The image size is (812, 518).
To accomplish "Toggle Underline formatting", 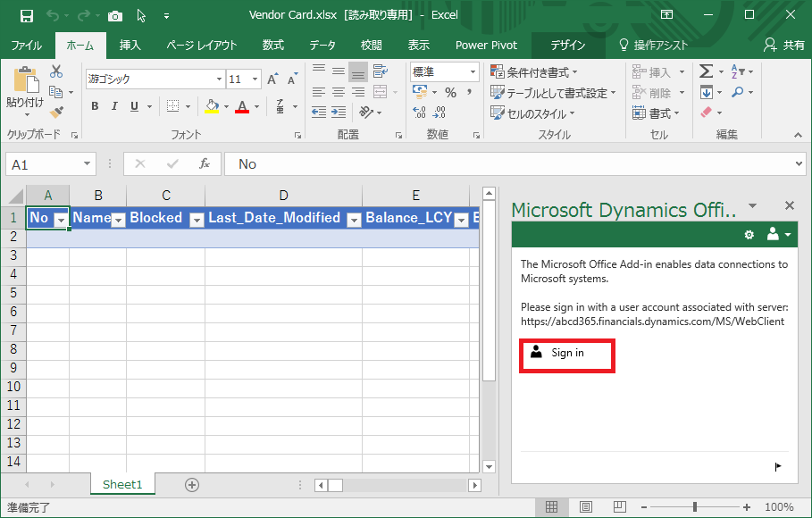I will [134, 106].
